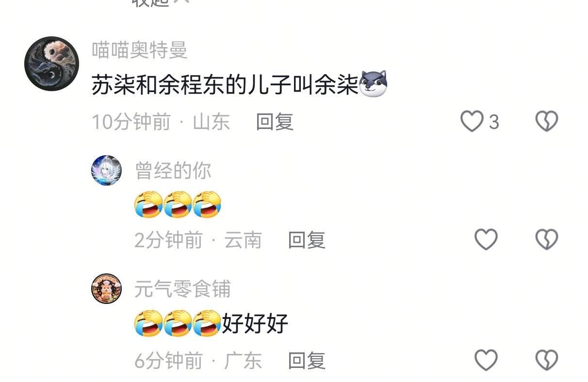This screenshot has width=588, height=382.
Task: Like 元气零食铺's reply with heart icon
Action: pyautogui.click(x=486, y=360)
